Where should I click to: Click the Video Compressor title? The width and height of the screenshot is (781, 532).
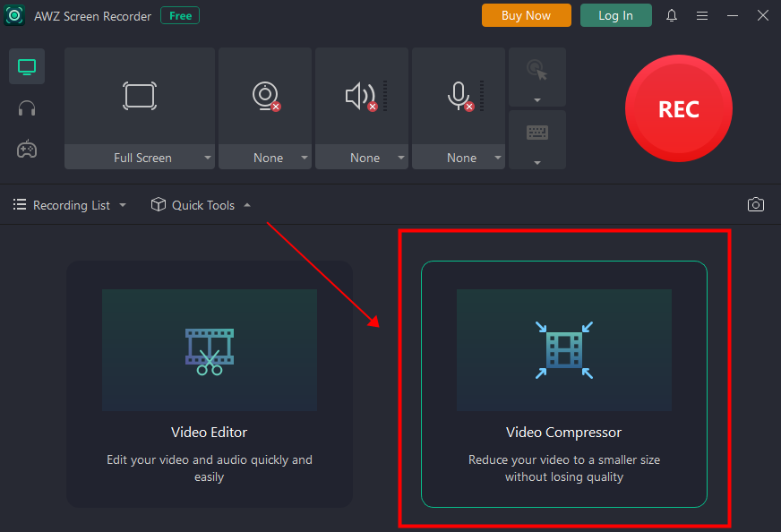[x=564, y=432]
